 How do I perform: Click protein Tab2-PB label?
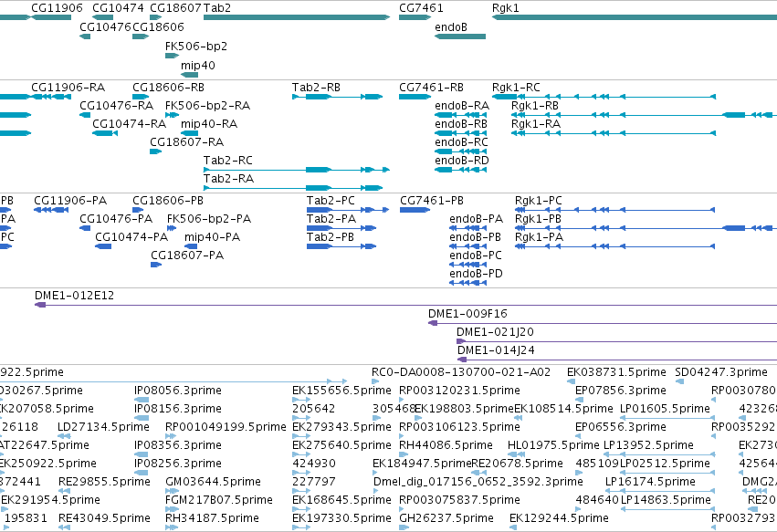tap(331, 237)
